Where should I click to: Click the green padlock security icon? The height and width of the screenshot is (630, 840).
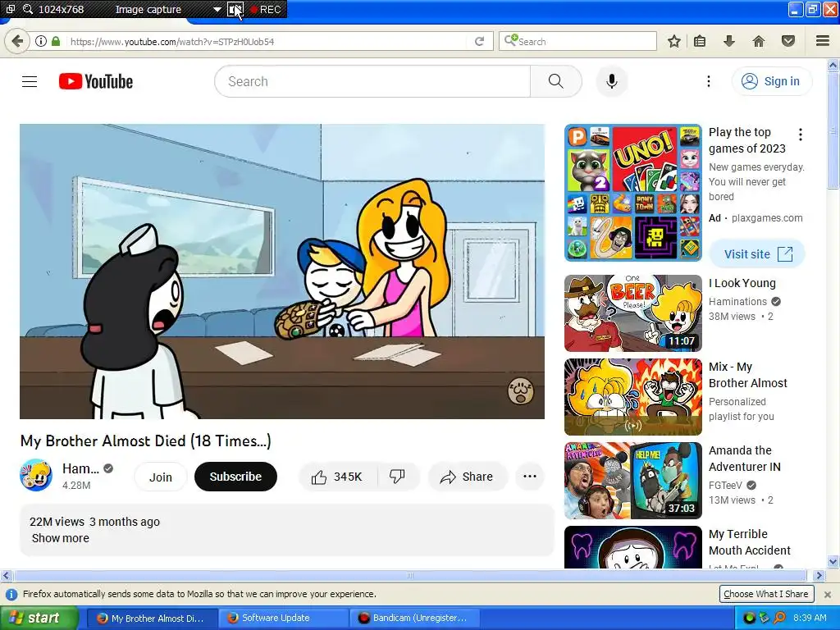click(x=55, y=41)
